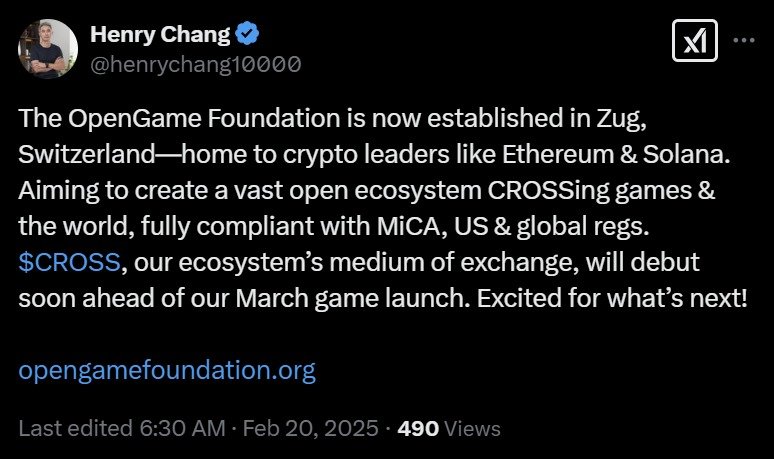Image resolution: width=774 pixels, height=459 pixels.
Task: Open Henry Chang's profile picture
Action: pos(48,49)
